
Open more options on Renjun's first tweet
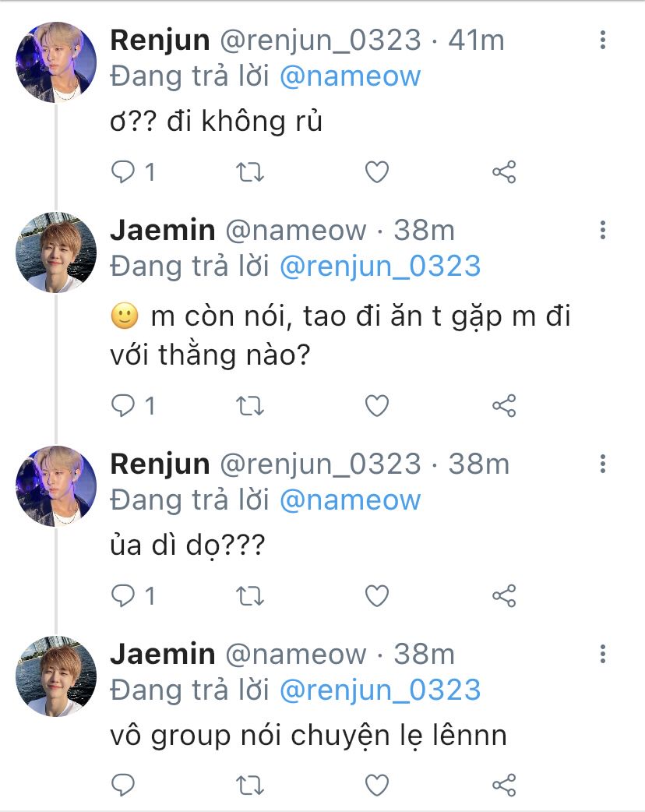602,41
